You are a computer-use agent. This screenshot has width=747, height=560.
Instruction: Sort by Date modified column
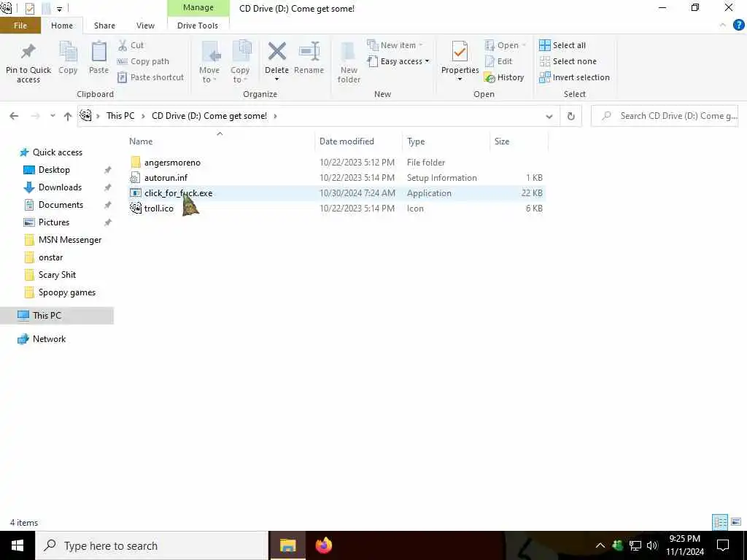coord(347,141)
